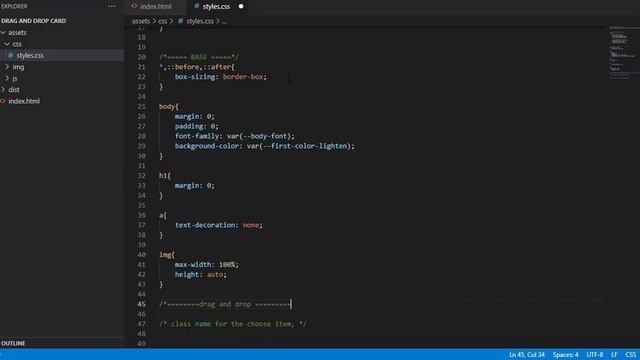Click line number 45 in gutter
This screenshot has width=640, height=360.
(x=141, y=304)
